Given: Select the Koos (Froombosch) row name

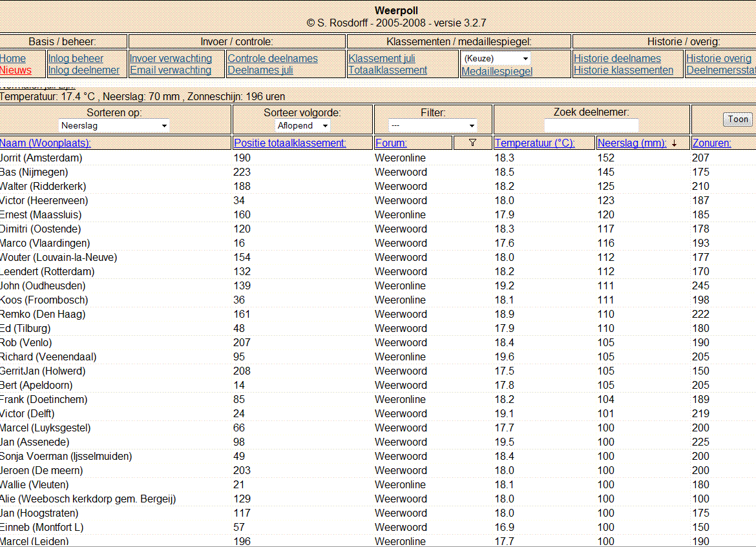Looking at the screenshot, I should (x=44, y=300).
